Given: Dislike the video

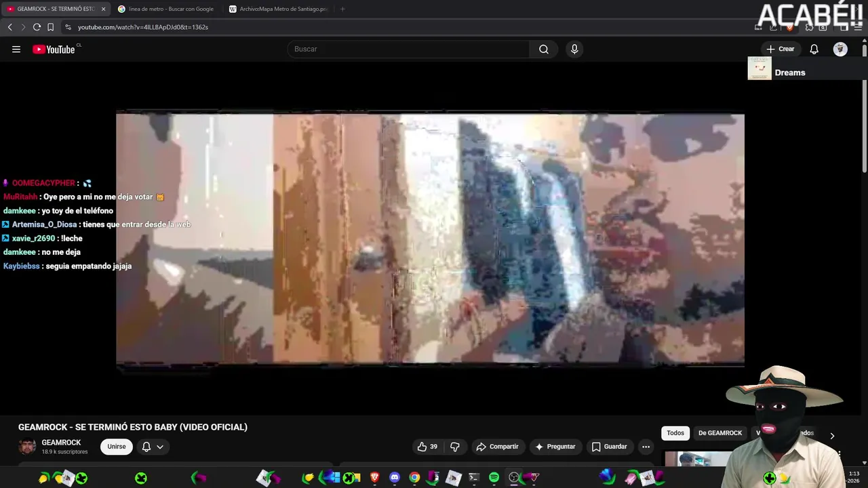Looking at the screenshot, I should coord(455,447).
